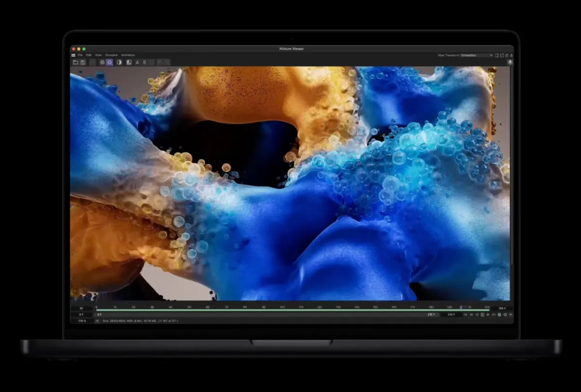Screen dimensions: 581x392
Task: Open the zoom percentage dropdown arrow
Action: (97, 321)
